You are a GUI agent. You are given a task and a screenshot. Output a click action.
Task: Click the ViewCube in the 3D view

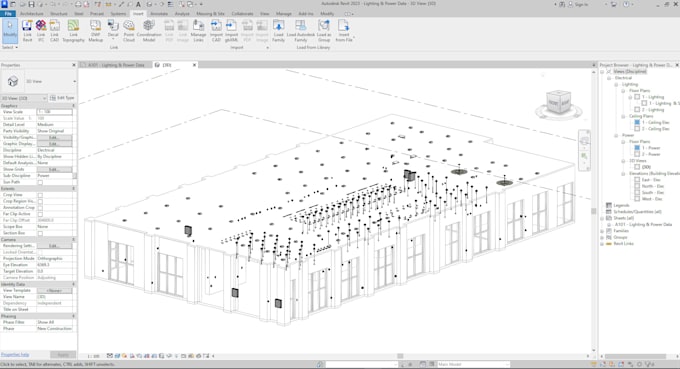point(558,103)
